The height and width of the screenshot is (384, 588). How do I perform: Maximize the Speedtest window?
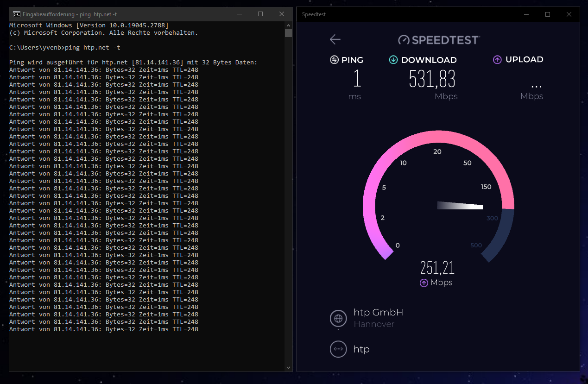[x=548, y=14]
